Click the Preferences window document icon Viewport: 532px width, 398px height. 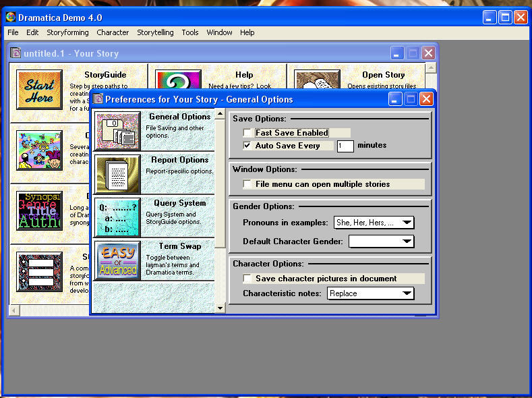click(x=98, y=99)
